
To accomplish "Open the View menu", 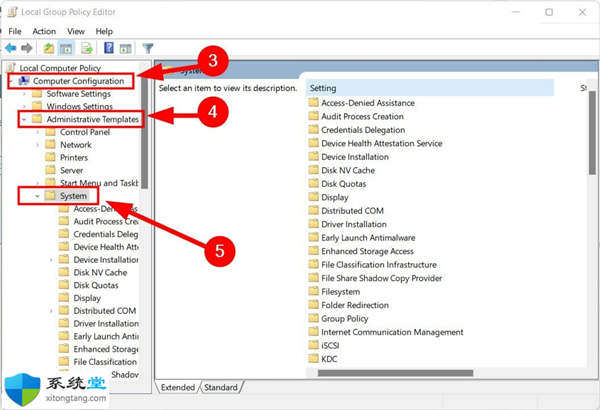I will [x=76, y=31].
